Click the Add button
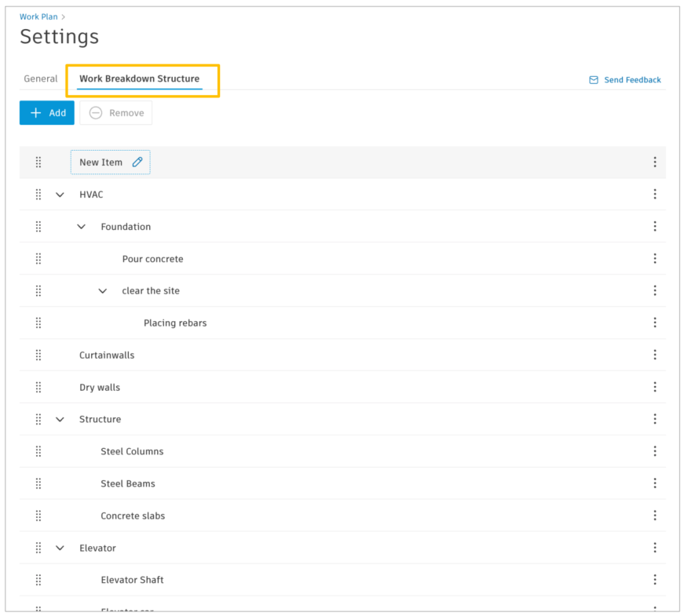Viewport: 684px width, 616px height. (46, 113)
